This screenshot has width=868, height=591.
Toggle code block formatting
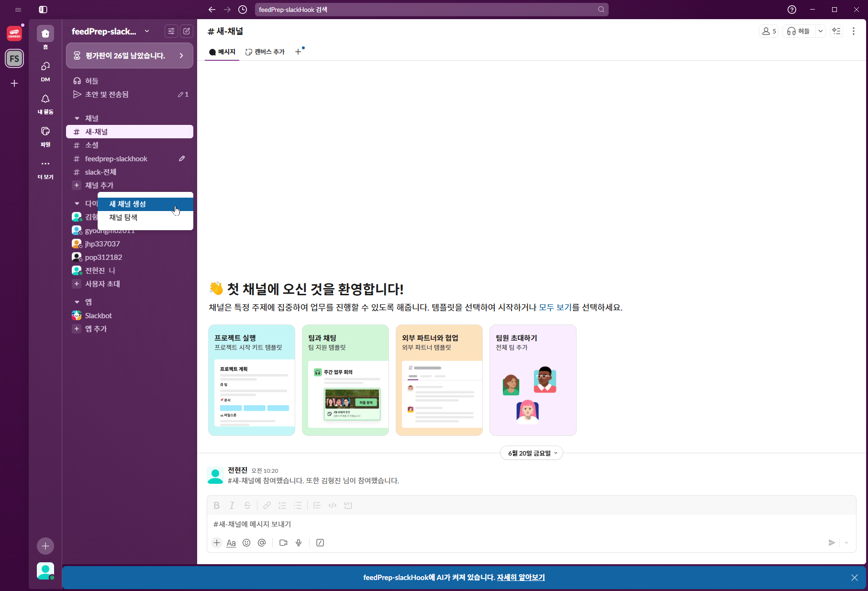(348, 505)
